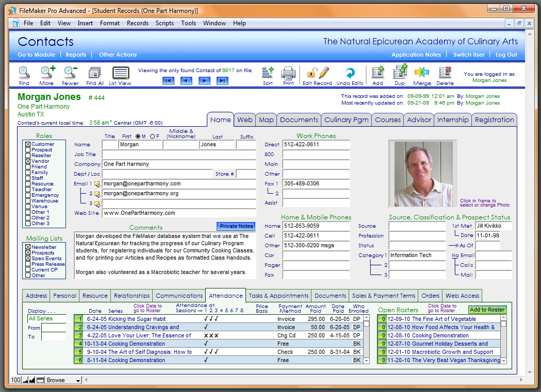Uncheck the Customer role

(28, 144)
